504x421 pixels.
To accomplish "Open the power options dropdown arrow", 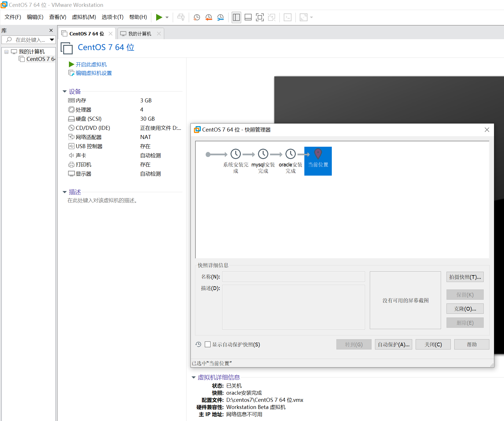I will pyautogui.click(x=167, y=17).
